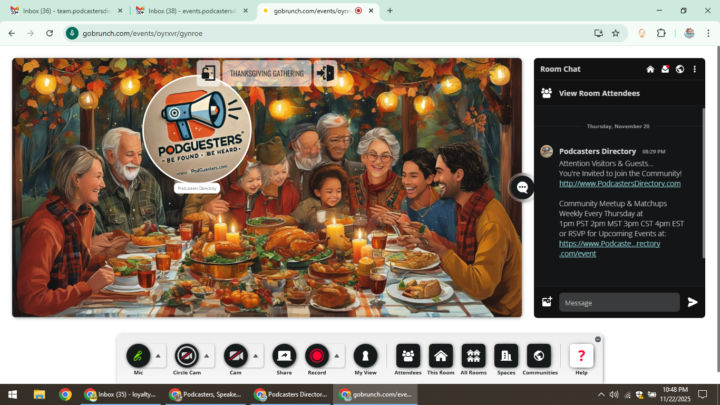Expand the Cam options arrow
Viewport: 720px width, 405px height.
[x=256, y=356]
